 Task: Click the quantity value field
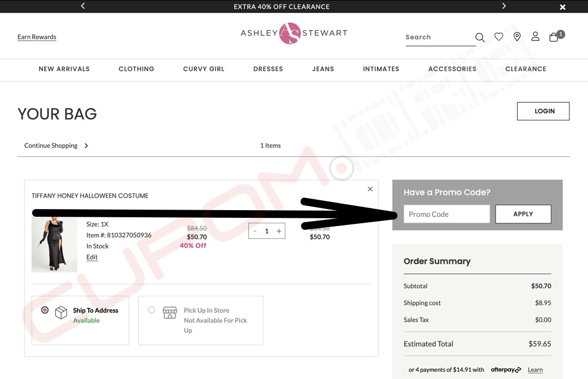267,231
